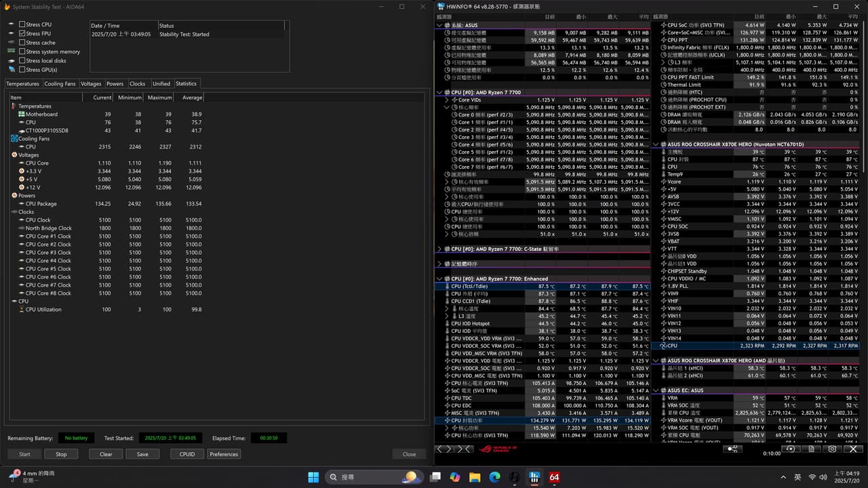Click the Stress GPU(s) monitor icon
The height and width of the screenshot is (488, 868).
click(x=12, y=70)
